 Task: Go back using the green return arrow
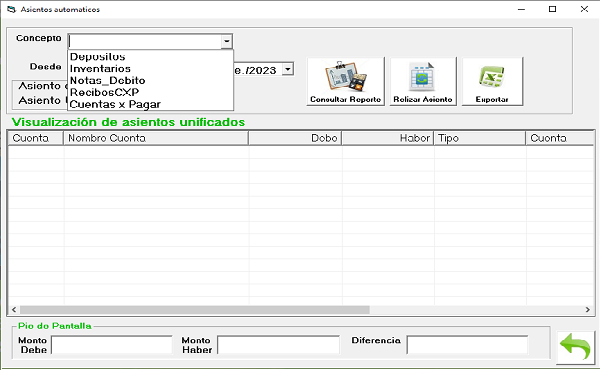point(576,347)
